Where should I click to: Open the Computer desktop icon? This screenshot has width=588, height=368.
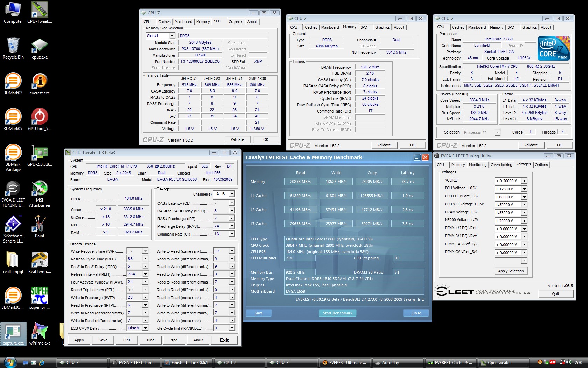point(13,13)
